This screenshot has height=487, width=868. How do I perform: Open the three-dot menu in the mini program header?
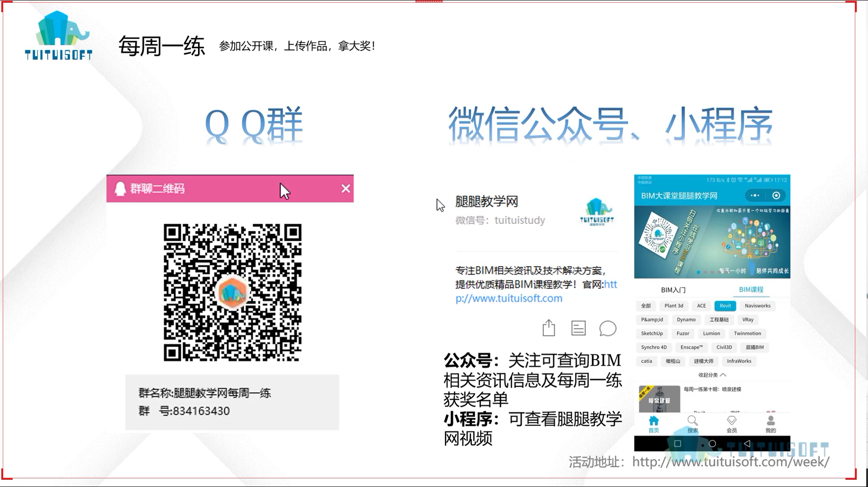[755, 196]
